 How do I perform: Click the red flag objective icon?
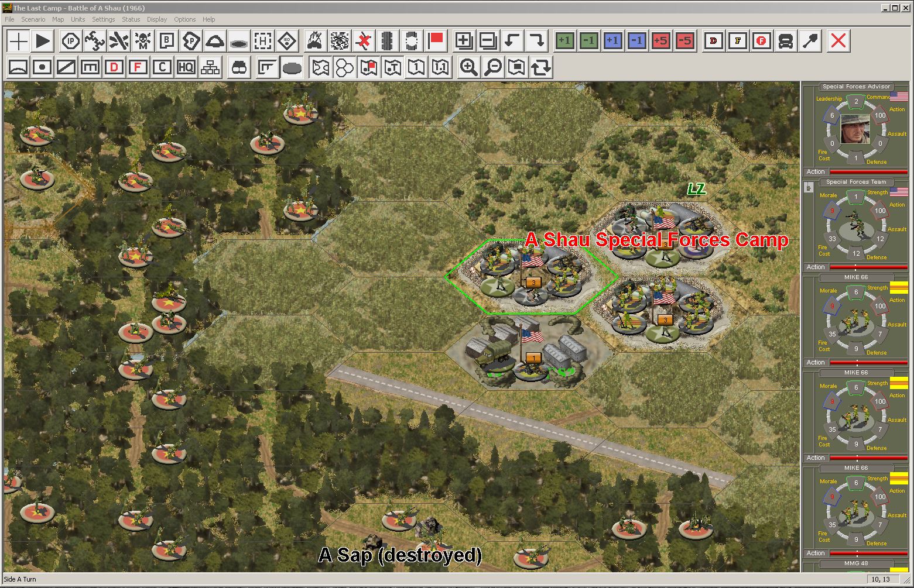pos(435,41)
